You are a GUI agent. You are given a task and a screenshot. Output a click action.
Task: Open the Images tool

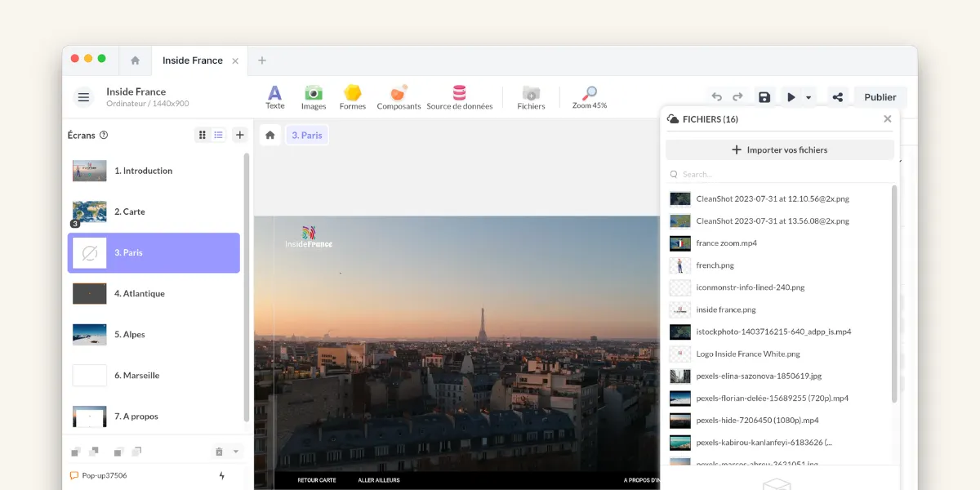click(x=314, y=97)
